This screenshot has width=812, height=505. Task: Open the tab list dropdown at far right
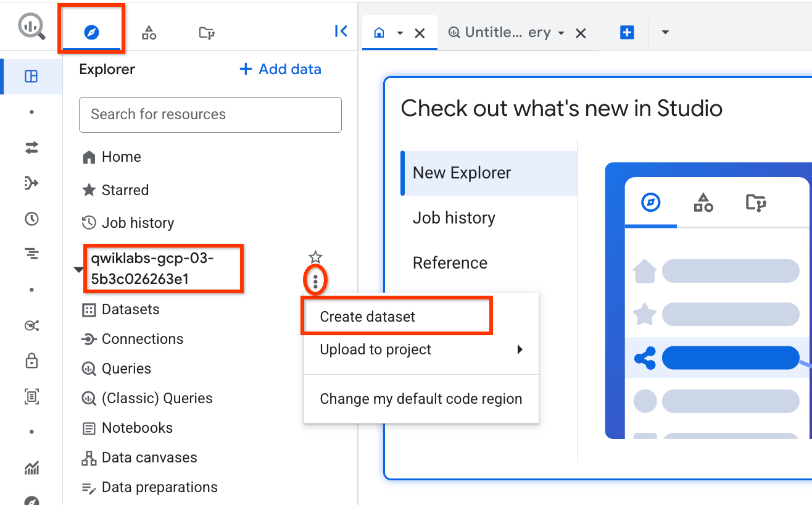(x=665, y=32)
